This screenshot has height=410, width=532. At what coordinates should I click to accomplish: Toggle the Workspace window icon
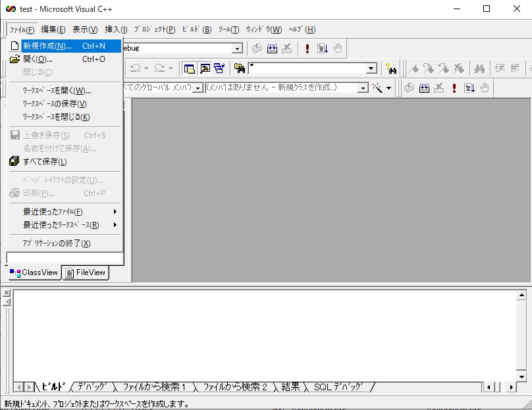tap(190, 68)
